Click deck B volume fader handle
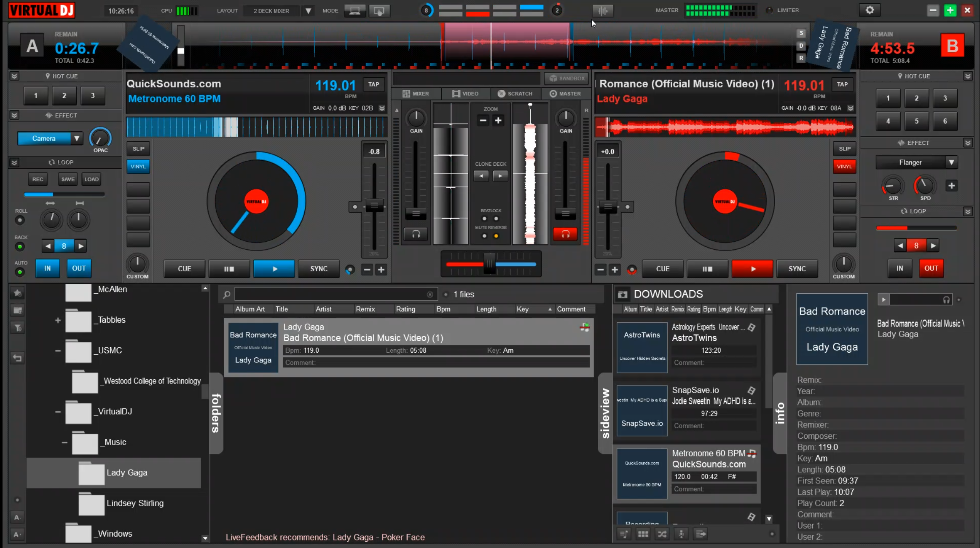 [565, 213]
